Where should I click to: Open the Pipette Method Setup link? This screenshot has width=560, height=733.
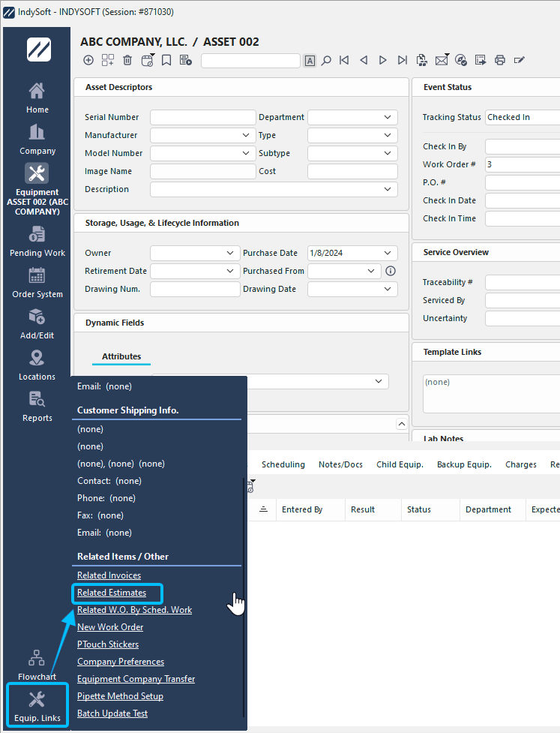pyautogui.click(x=120, y=696)
